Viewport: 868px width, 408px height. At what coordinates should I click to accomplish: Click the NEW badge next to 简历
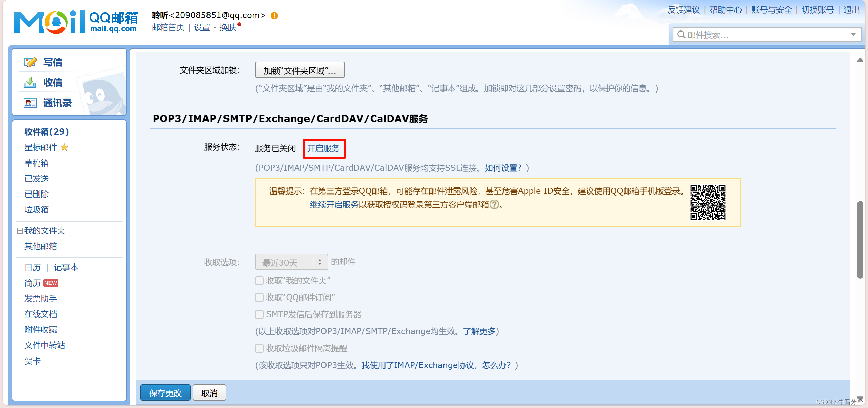coord(51,283)
